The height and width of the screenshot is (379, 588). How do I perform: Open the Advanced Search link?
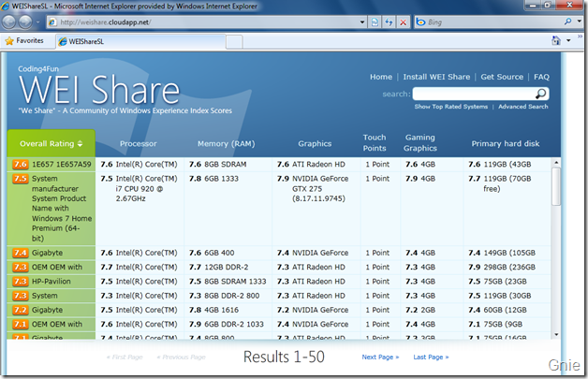click(522, 107)
